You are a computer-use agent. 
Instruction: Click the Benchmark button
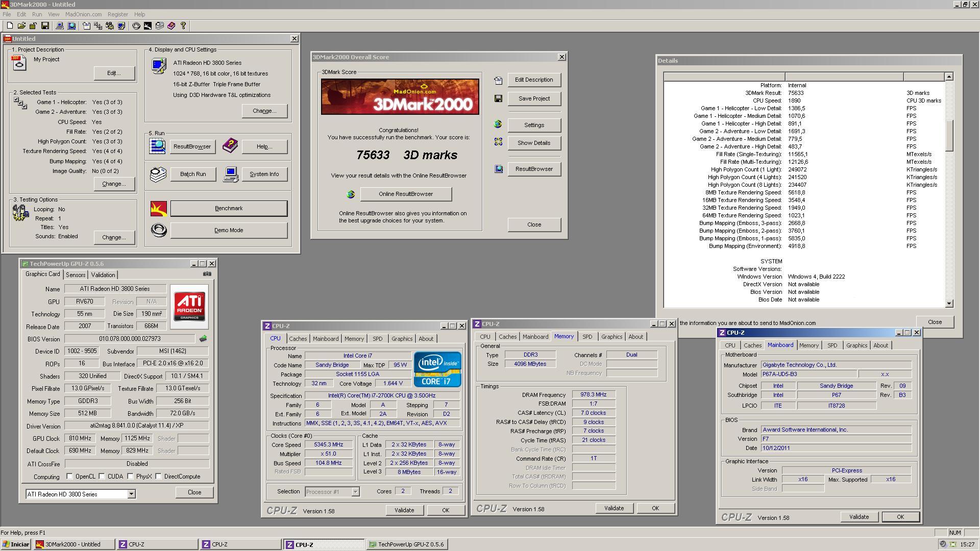pyautogui.click(x=229, y=208)
